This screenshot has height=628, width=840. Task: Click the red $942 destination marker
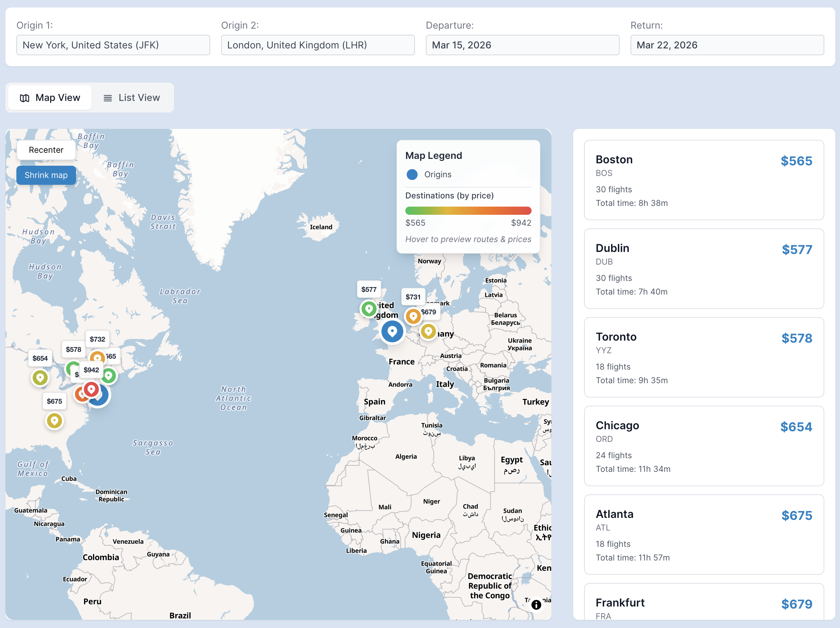[91, 389]
